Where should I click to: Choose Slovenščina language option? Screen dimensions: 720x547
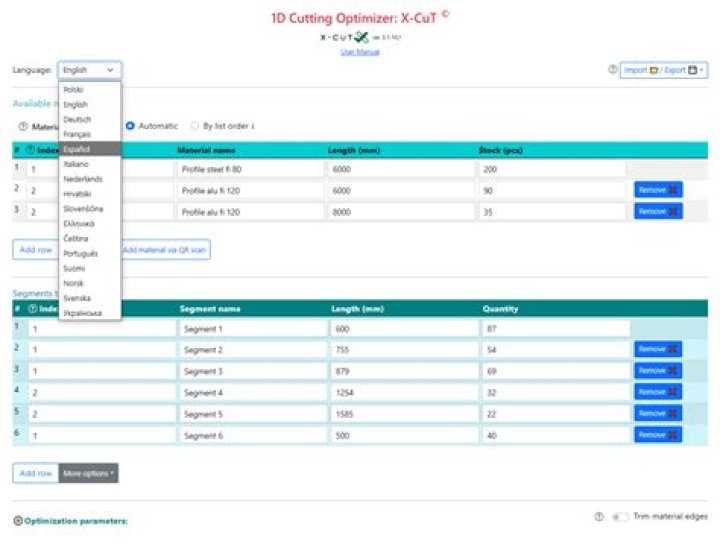click(90, 209)
